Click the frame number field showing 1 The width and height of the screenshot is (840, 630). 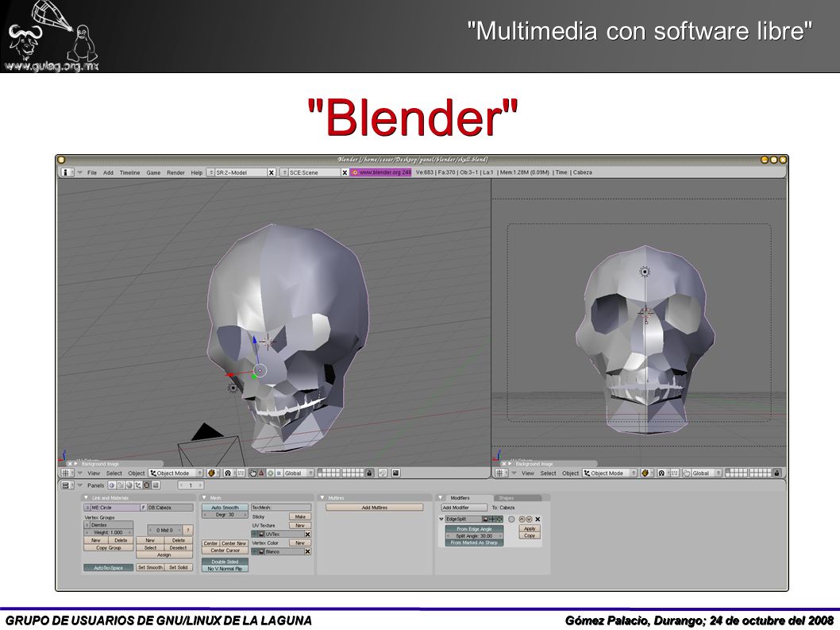point(191,485)
